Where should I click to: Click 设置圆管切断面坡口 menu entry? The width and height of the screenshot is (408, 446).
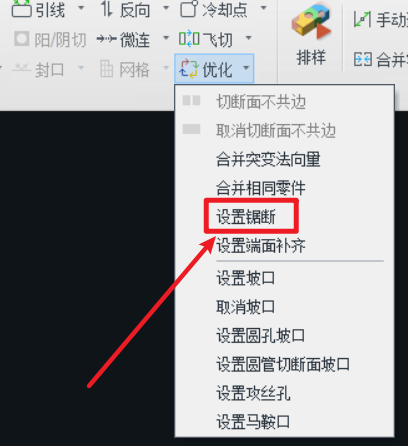click(283, 364)
